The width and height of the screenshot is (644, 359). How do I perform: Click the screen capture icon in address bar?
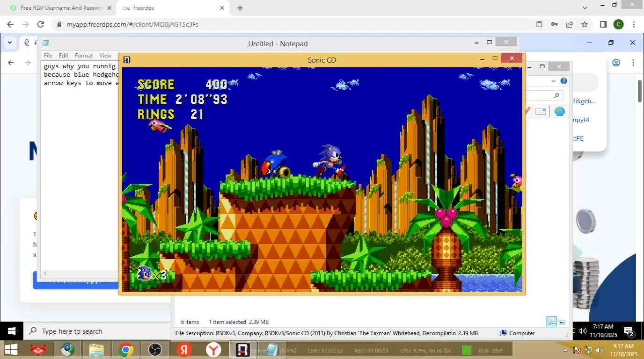click(x=539, y=24)
